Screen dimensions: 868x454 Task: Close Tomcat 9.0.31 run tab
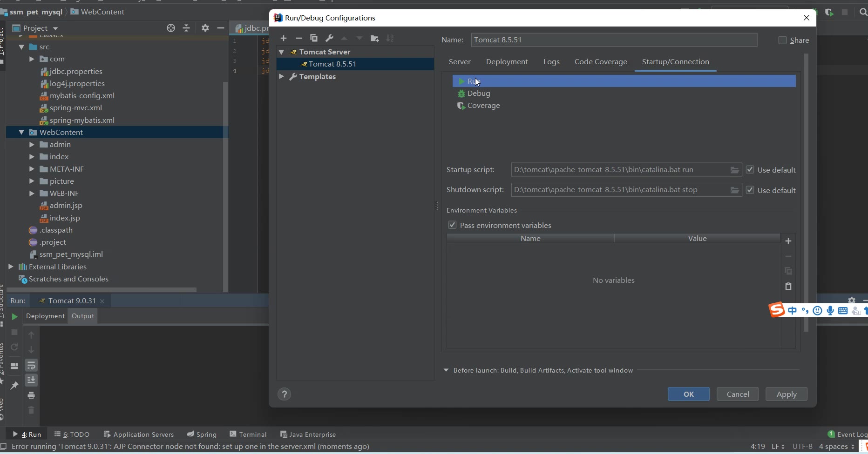102,301
